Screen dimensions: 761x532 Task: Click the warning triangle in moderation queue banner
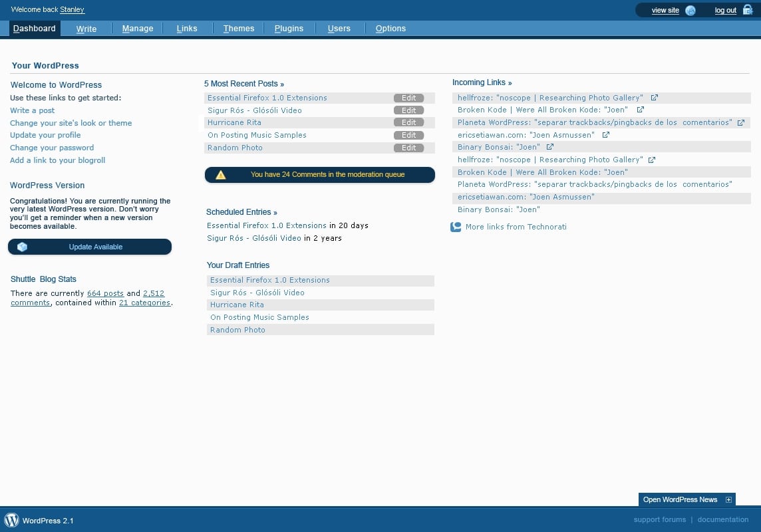coord(220,175)
